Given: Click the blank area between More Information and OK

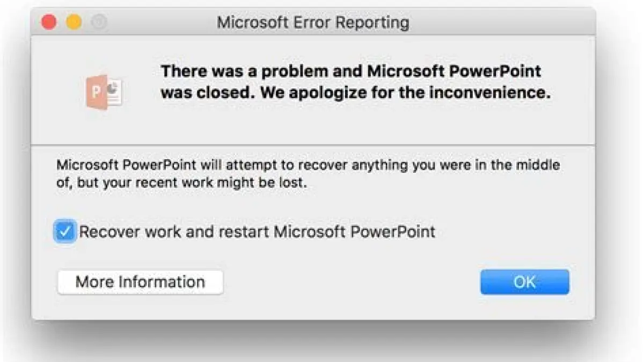Looking at the screenshot, I should tap(349, 282).
